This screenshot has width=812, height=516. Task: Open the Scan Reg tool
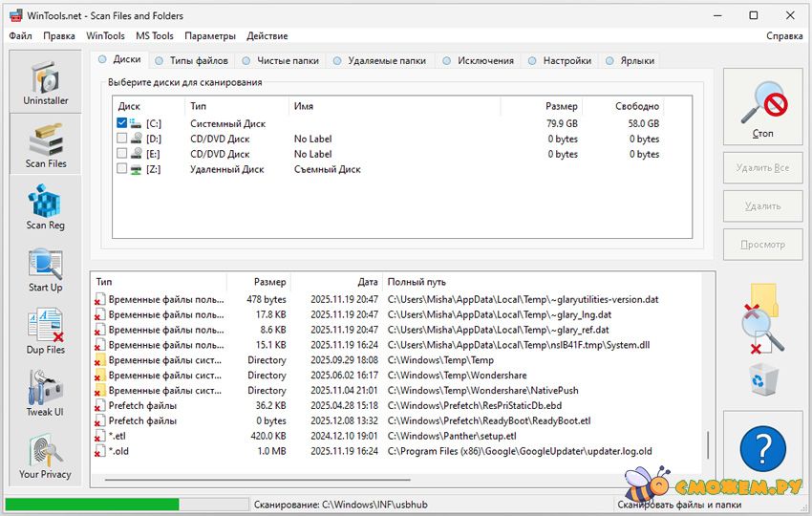pos(46,206)
